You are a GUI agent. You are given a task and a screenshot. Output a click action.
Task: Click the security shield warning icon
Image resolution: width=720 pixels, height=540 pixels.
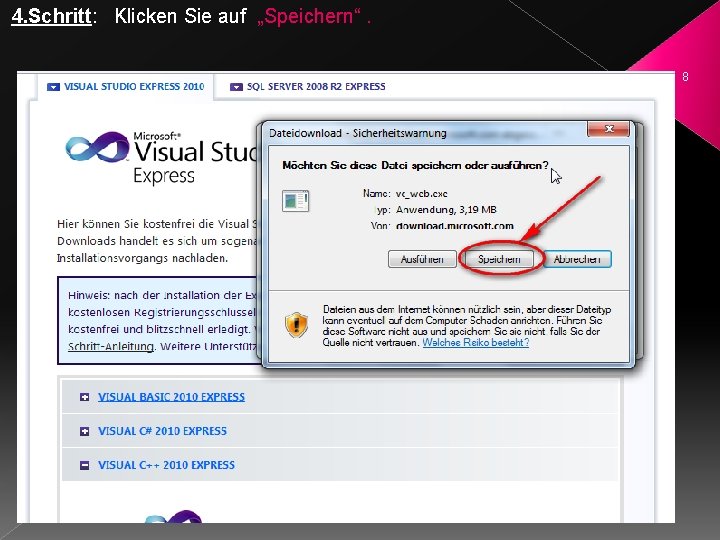296,325
